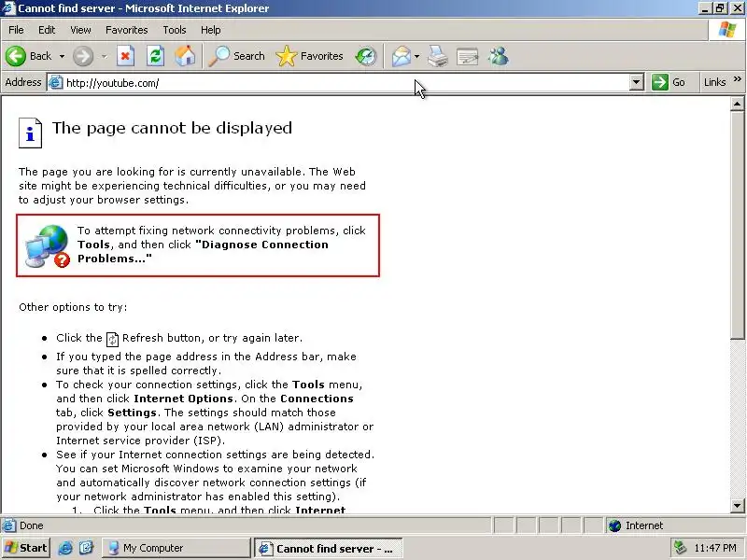Open the View menu
Image resolution: width=747 pixels, height=560 pixels.
pyautogui.click(x=80, y=30)
